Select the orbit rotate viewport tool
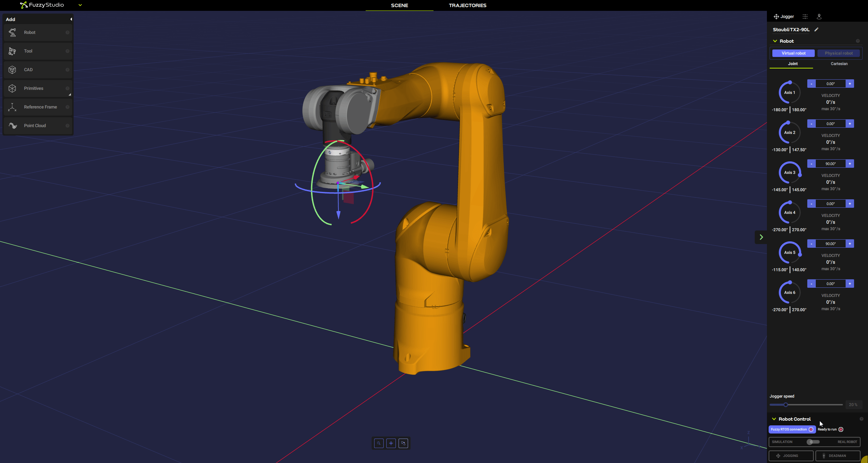868x463 pixels. 403,443
